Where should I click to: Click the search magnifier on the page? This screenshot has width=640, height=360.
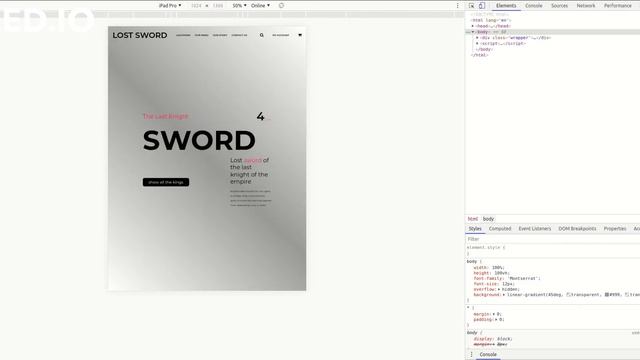click(x=262, y=35)
